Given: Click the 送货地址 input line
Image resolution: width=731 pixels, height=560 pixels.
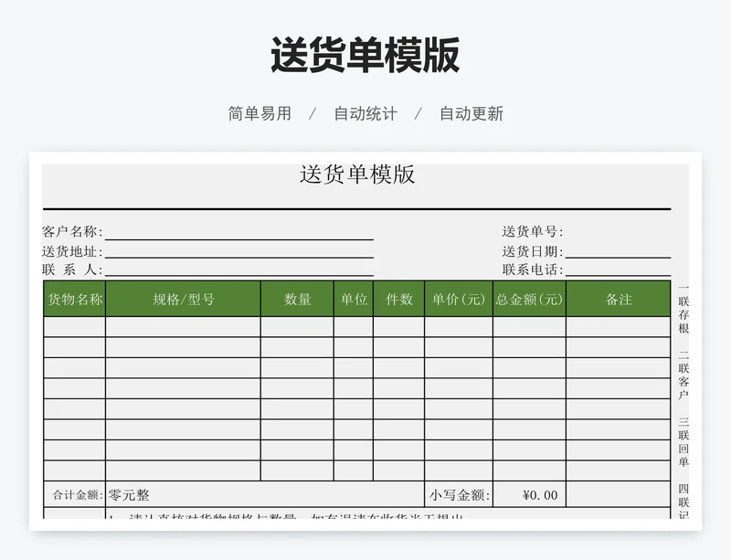Looking at the screenshot, I should click(239, 251).
